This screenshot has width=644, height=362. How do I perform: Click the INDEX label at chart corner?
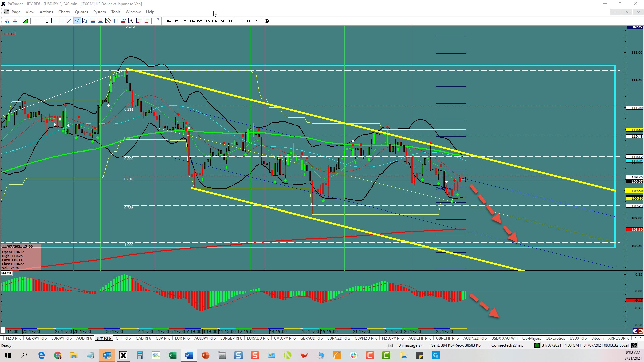[635, 27]
